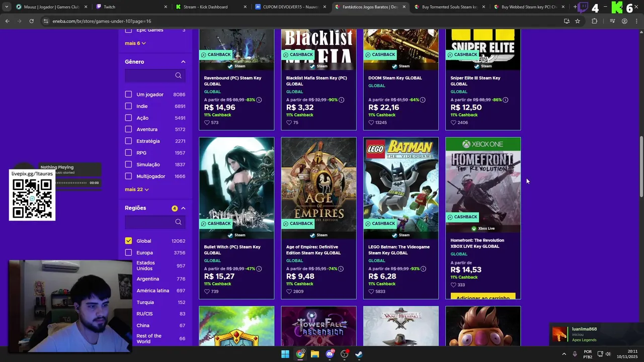Click heart icon on LEGO Batman card
This screenshot has width=644, height=362.
pos(371,292)
